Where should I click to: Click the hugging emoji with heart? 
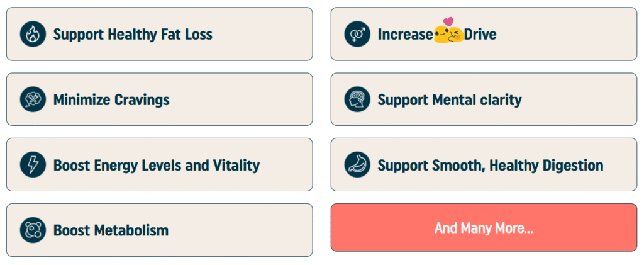(448, 30)
